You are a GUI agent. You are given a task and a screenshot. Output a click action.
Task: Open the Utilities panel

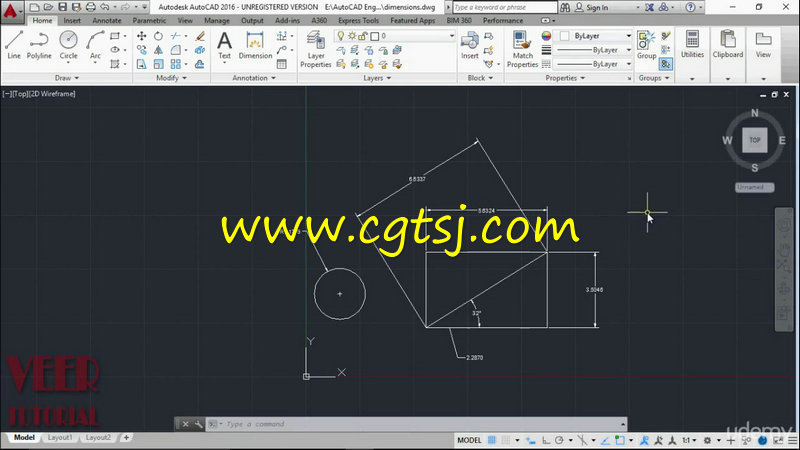(692, 45)
